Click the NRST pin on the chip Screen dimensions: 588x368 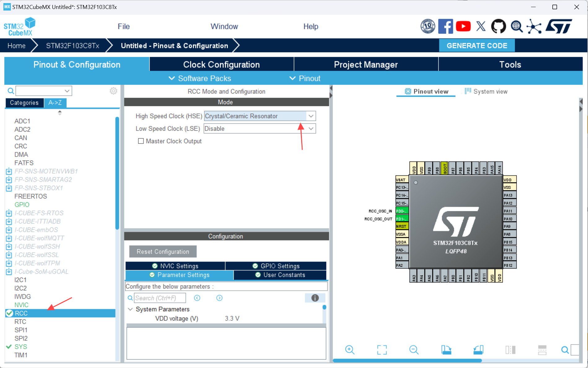tap(402, 226)
